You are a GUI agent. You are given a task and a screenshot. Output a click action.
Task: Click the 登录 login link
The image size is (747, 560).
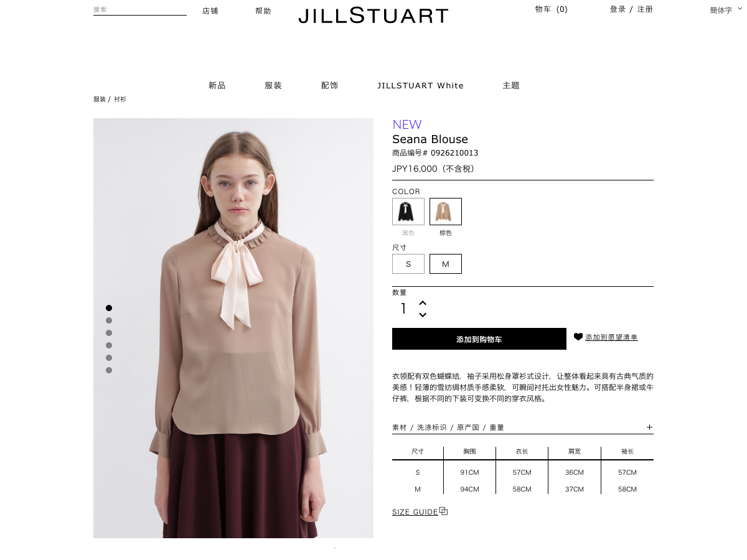[618, 9]
